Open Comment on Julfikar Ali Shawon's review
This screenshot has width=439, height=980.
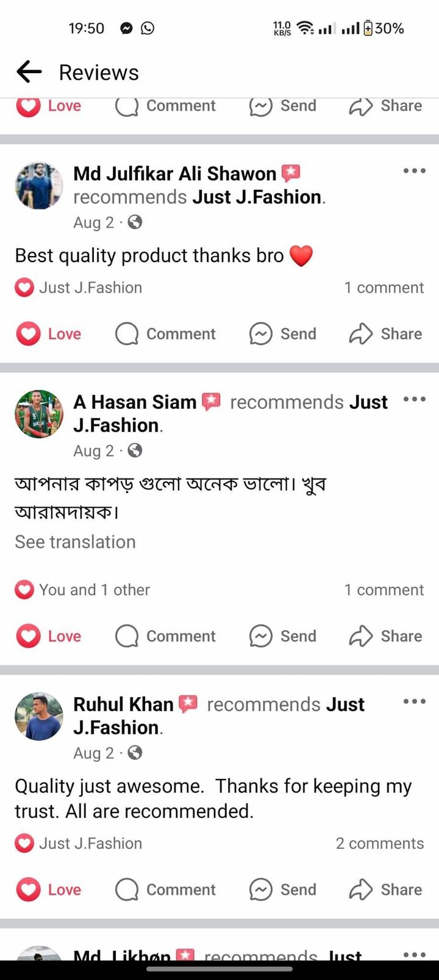165,334
